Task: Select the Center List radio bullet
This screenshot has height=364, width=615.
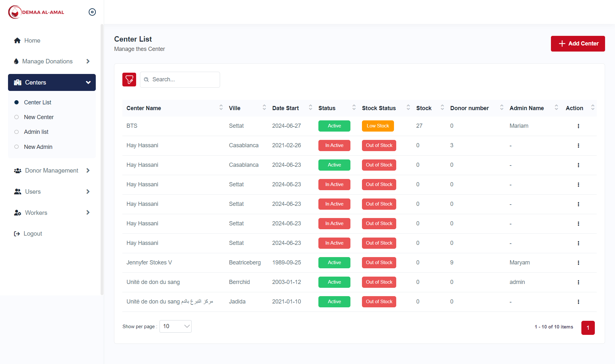Action: click(17, 102)
